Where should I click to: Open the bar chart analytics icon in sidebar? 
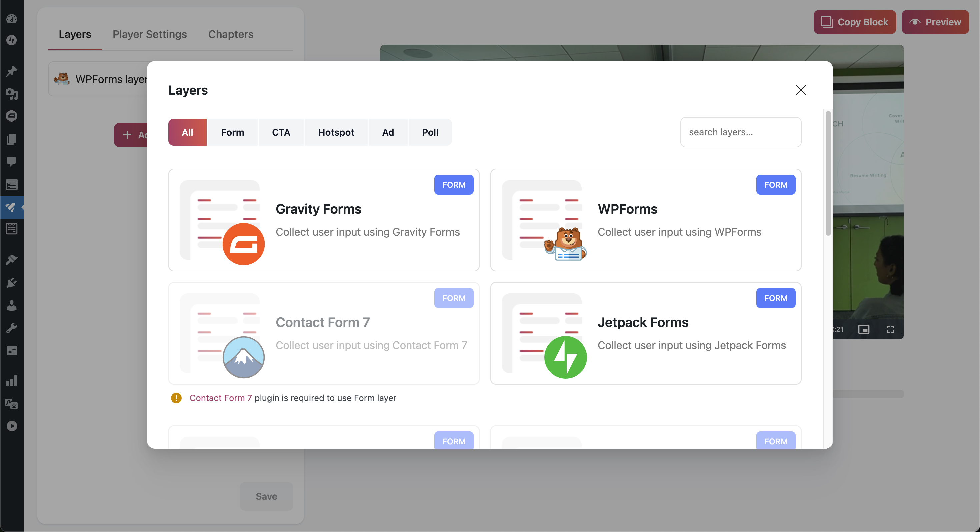tap(12, 381)
